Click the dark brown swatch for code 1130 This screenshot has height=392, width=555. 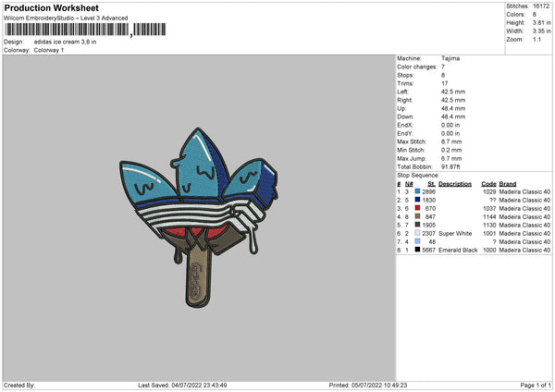[418, 225]
